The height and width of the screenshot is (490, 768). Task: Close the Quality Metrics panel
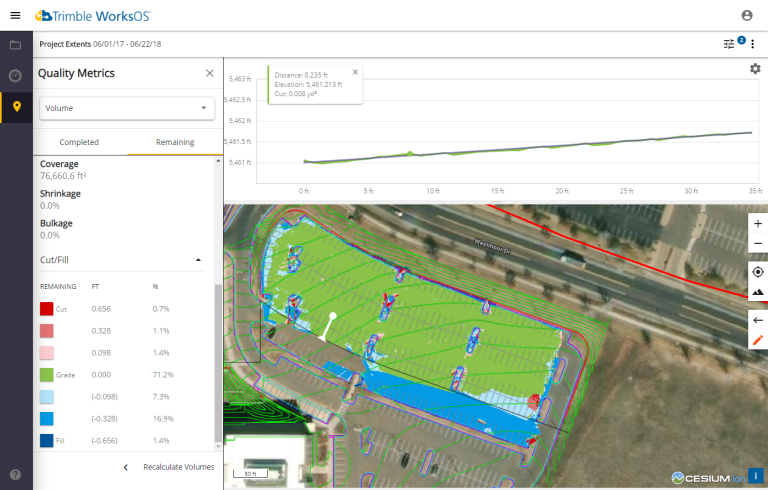click(209, 73)
